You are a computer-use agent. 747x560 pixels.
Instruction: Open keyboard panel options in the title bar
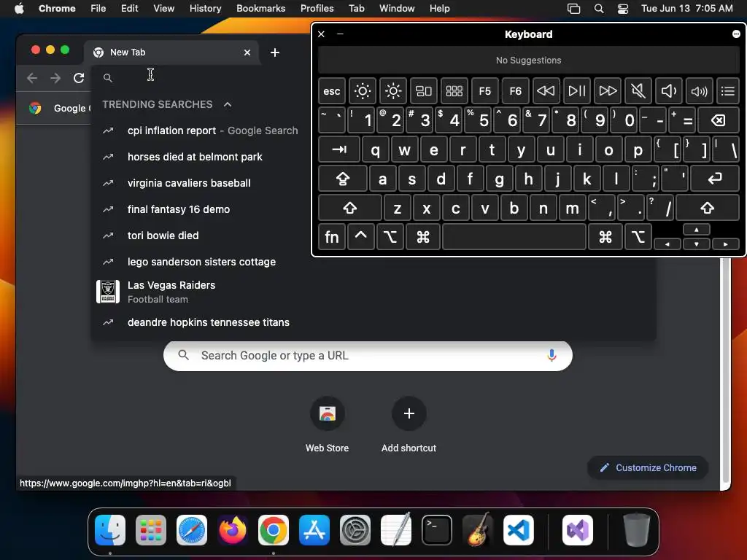pyautogui.click(x=736, y=34)
